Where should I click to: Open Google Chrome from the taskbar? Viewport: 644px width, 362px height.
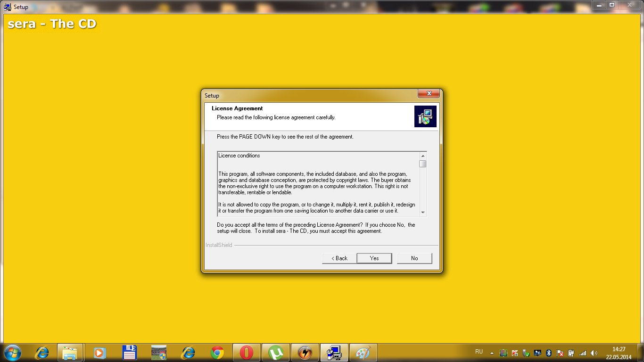[x=217, y=352]
